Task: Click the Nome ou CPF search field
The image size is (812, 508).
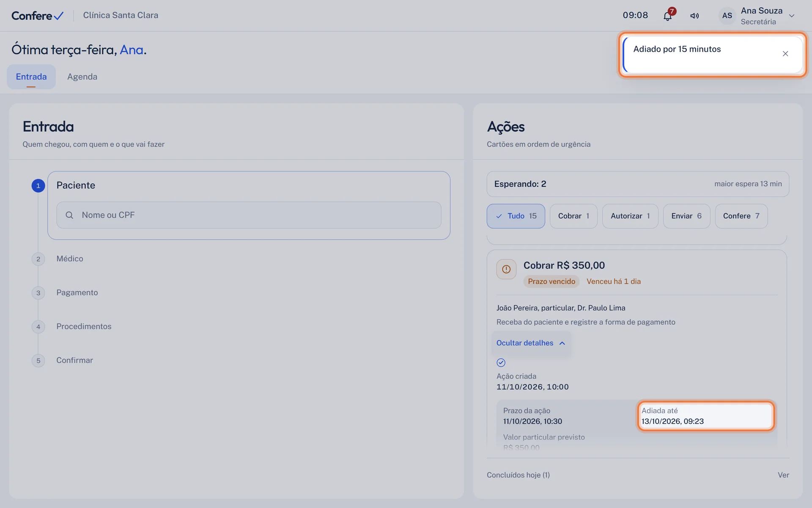Action: 249,215
